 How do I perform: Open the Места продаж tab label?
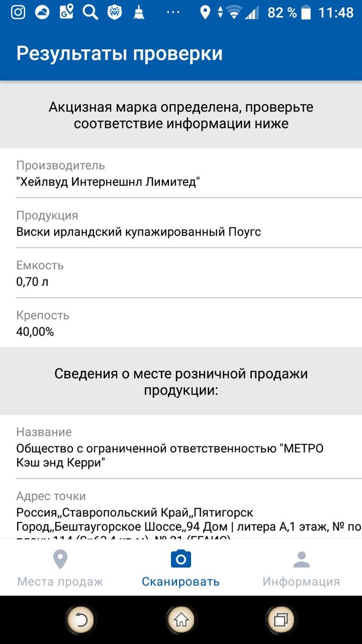(x=60, y=582)
